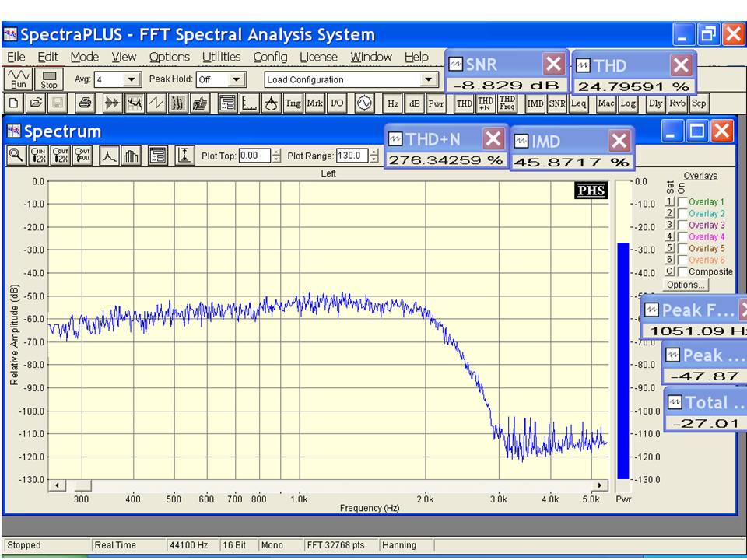Switch to line plot display icon
Screen dimensions: 747x560
click(109, 156)
